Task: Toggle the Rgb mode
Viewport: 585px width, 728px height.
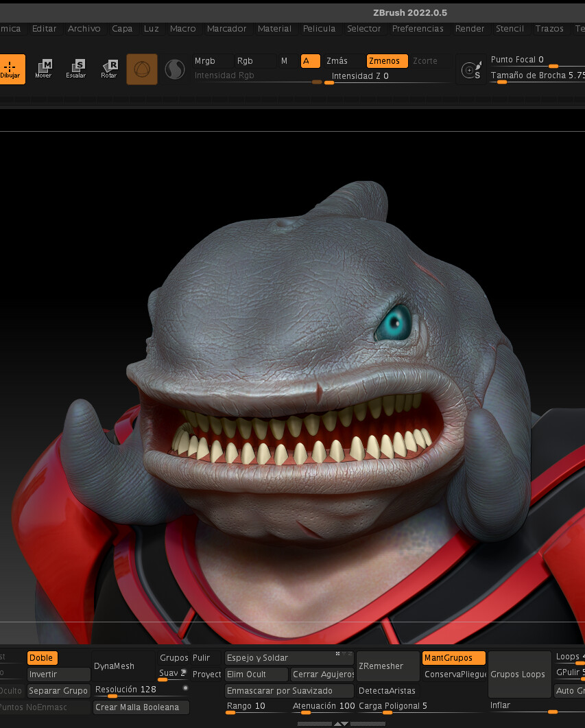Action: point(255,61)
